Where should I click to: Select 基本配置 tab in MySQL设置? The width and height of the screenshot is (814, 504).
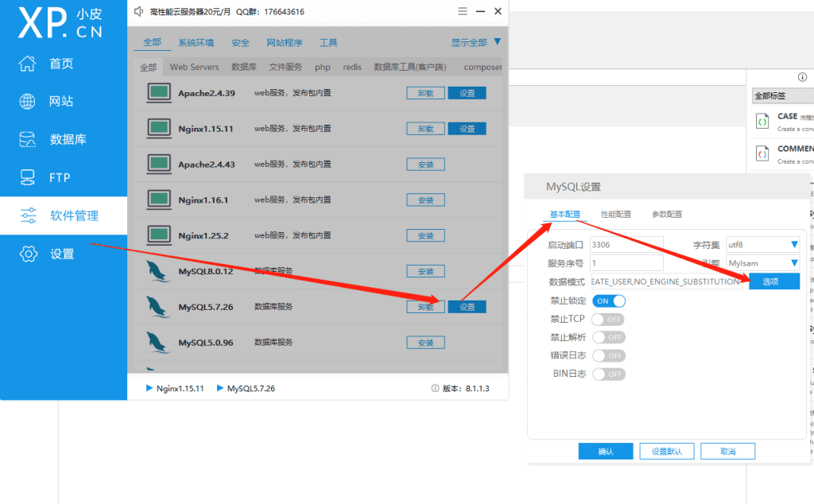pos(565,215)
